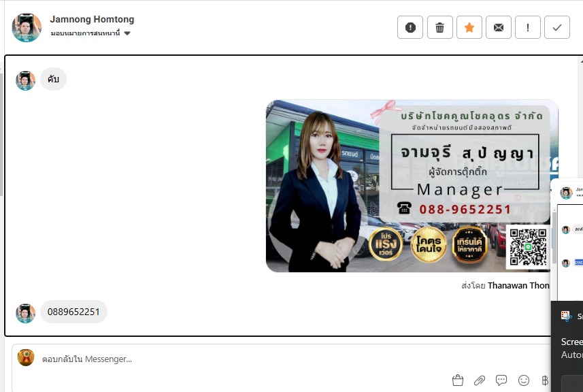583x392 pixels.
Task: Attach a file with paperclip icon
Action: coord(480,380)
